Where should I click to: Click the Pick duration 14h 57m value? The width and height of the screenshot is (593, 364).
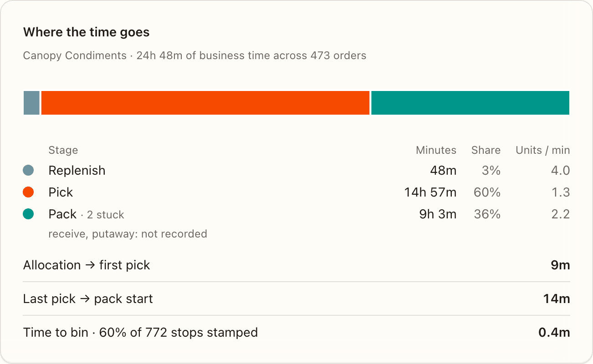tap(430, 192)
